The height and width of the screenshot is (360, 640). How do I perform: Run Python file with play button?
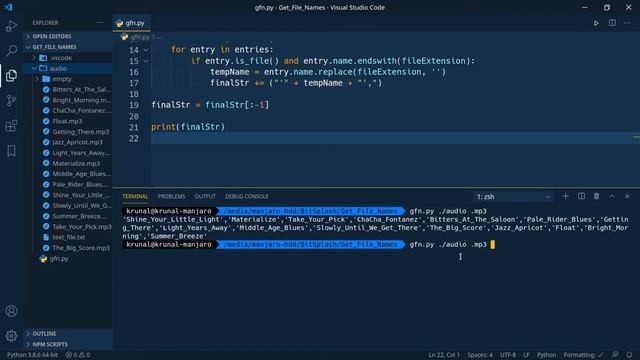pos(596,23)
